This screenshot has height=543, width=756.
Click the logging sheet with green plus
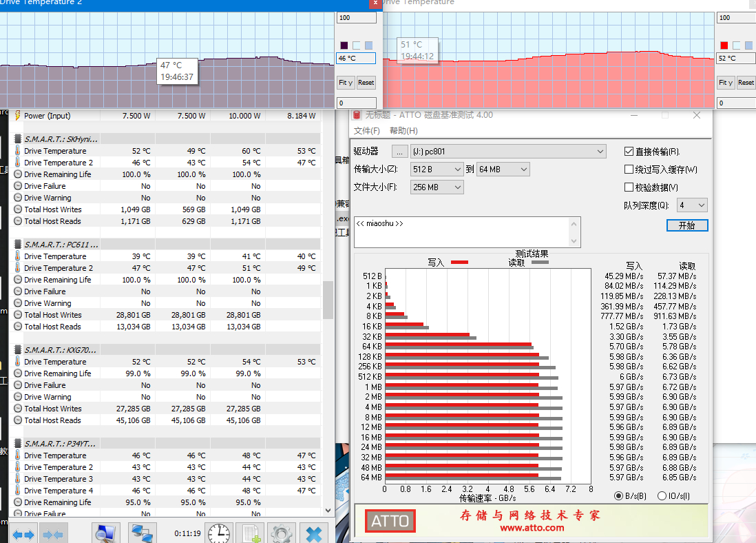click(251, 533)
